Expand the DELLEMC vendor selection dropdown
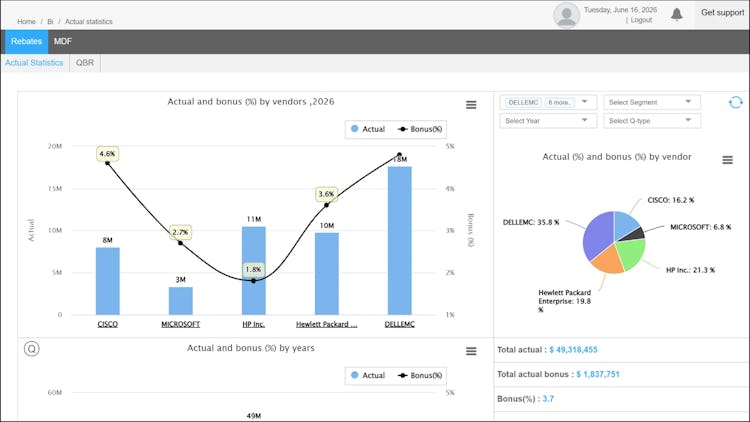 [548, 102]
